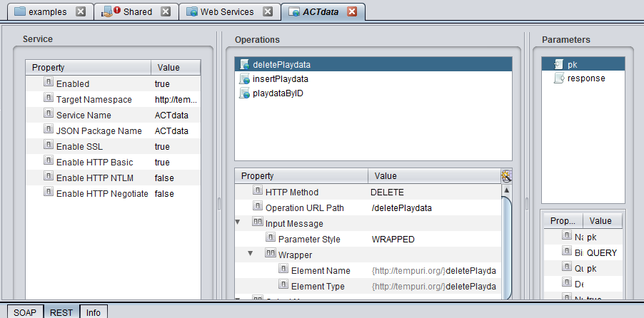Open the Info tab

[94, 312]
